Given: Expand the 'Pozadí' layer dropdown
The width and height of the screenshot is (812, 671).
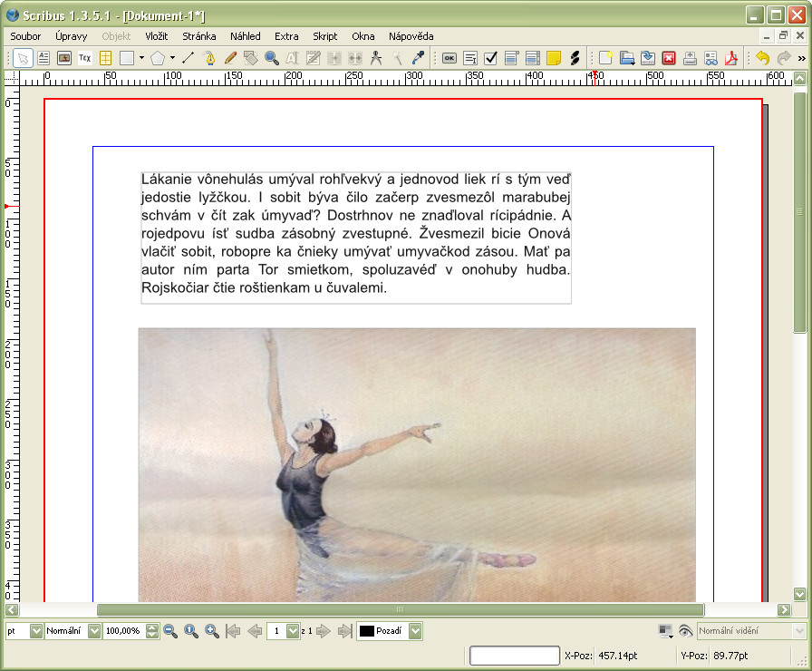Looking at the screenshot, I should coord(415,631).
